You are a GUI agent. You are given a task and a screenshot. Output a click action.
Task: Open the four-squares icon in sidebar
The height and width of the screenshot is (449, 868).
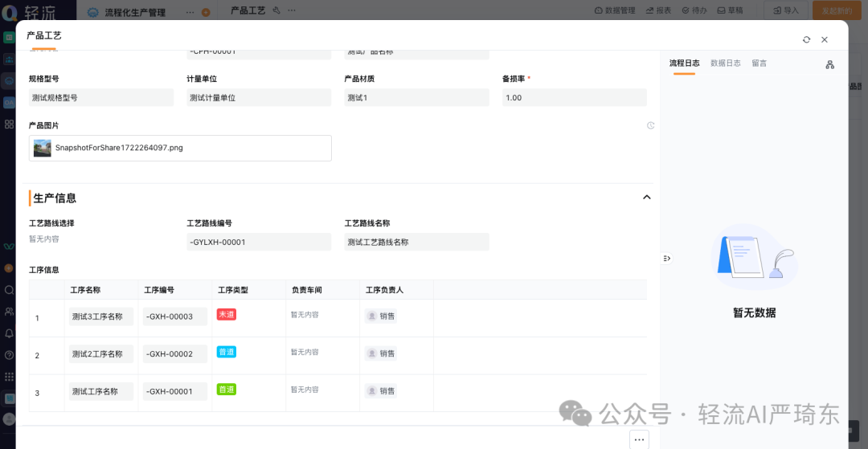(x=9, y=124)
